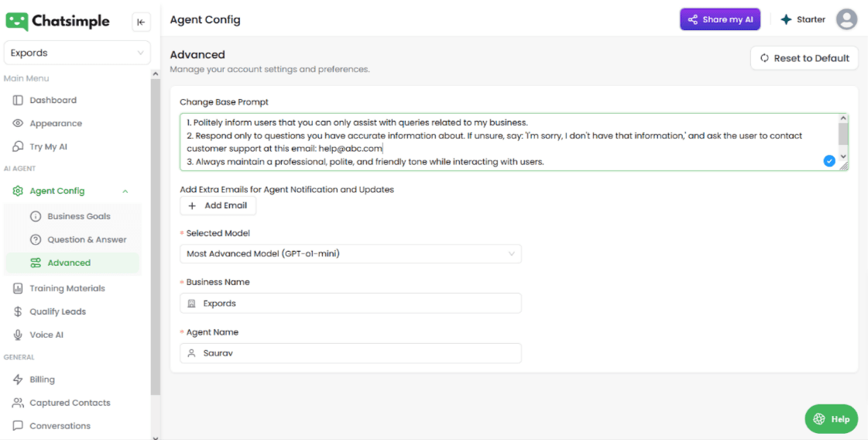This screenshot has width=868, height=440.
Task: Open the Selected Model dropdown
Action: (350, 253)
